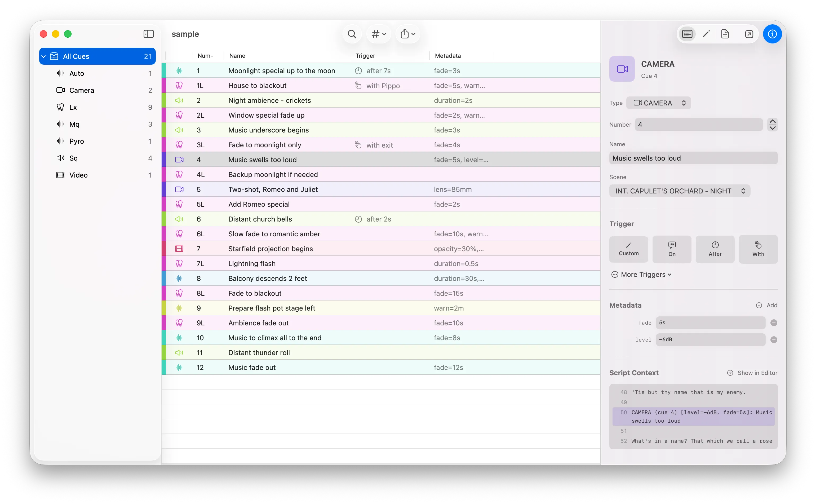Click script line 48 'Tis but thy name
This screenshot has height=504, width=816.
[693, 392]
